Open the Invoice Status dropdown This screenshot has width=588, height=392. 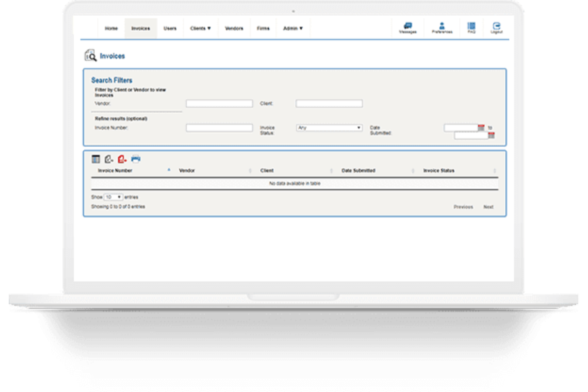pyautogui.click(x=329, y=128)
